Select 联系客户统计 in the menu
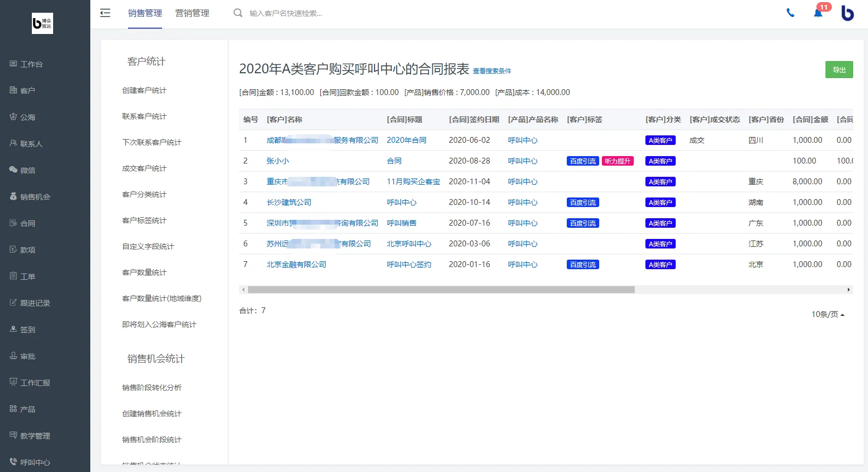 144,116
